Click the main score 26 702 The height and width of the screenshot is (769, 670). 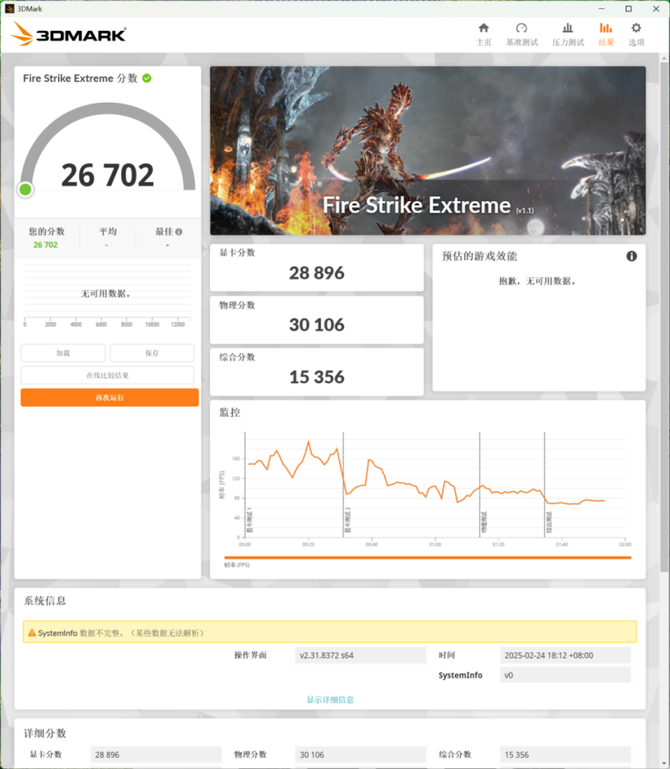click(107, 175)
